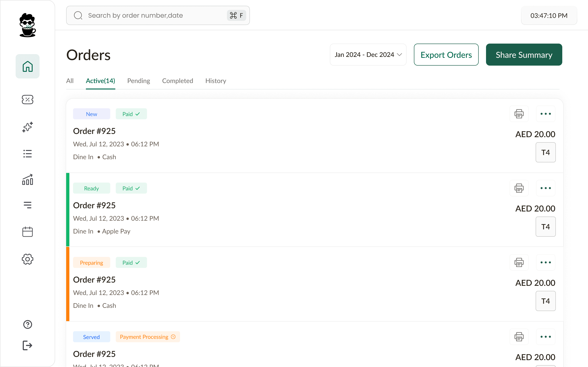This screenshot has width=588, height=367.
Task: Open the three-dot menu on the Ready order
Action: pyautogui.click(x=546, y=188)
